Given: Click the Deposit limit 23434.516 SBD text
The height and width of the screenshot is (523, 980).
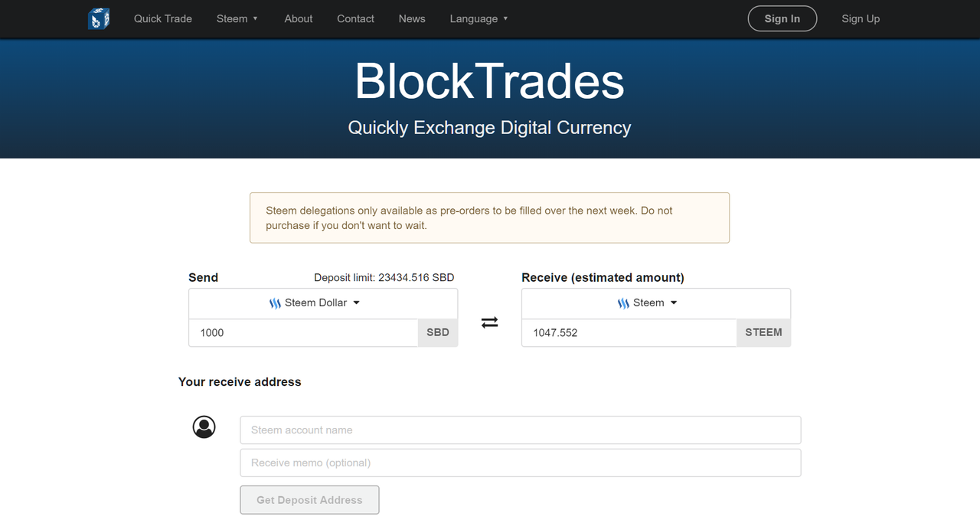Looking at the screenshot, I should (x=384, y=277).
